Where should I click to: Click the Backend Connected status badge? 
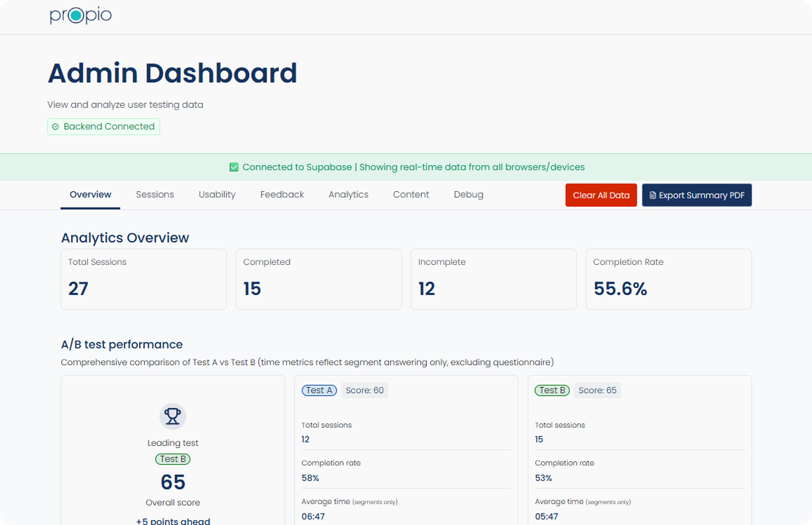[104, 127]
